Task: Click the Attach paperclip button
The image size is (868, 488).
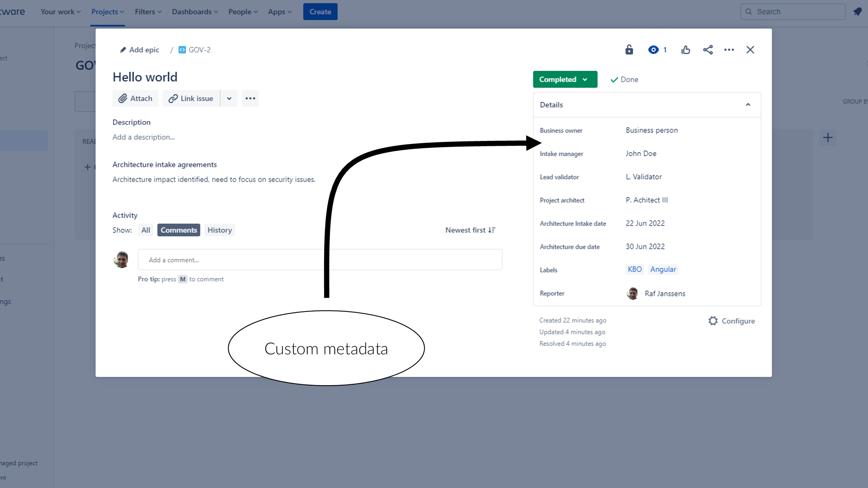Action: 135,98
